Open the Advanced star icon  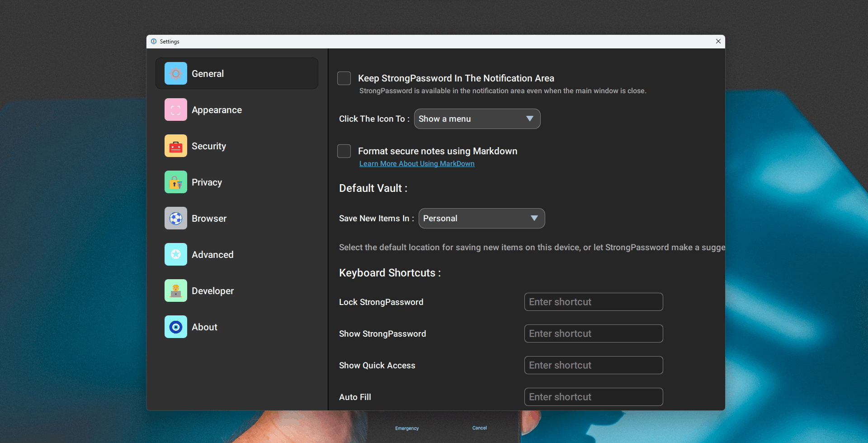tap(175, 254)
